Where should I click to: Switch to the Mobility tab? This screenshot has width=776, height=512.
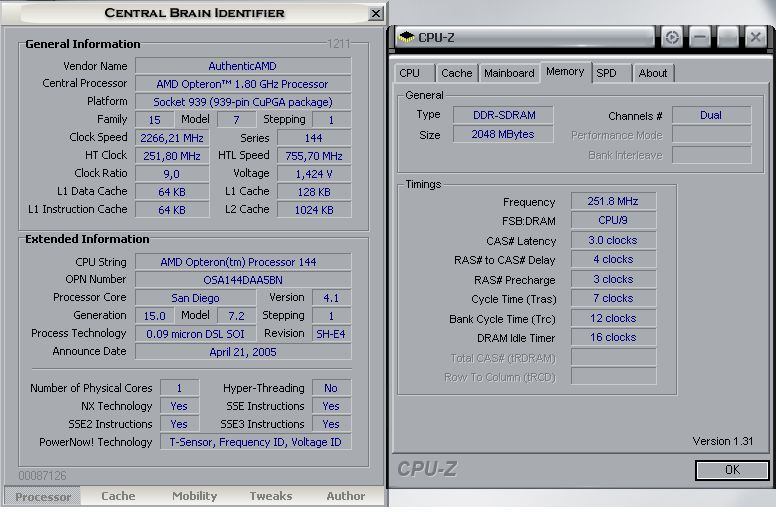pyautogui.click(x=194, y=496)
